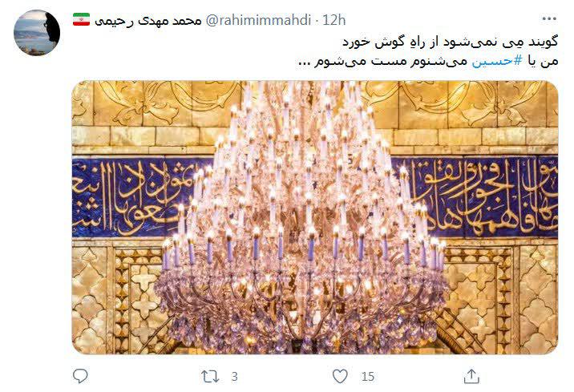View the profile picture avatar

point(37,33)
